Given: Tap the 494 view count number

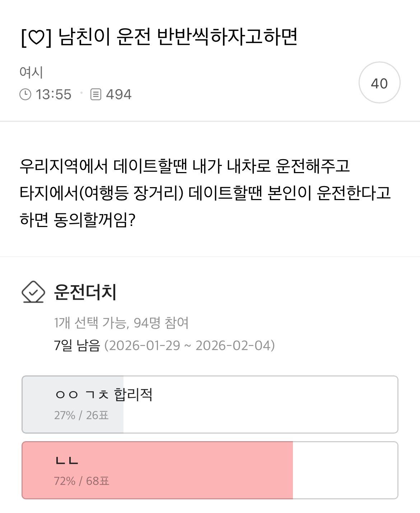Looking at the screenshot, I should (118, 95).
